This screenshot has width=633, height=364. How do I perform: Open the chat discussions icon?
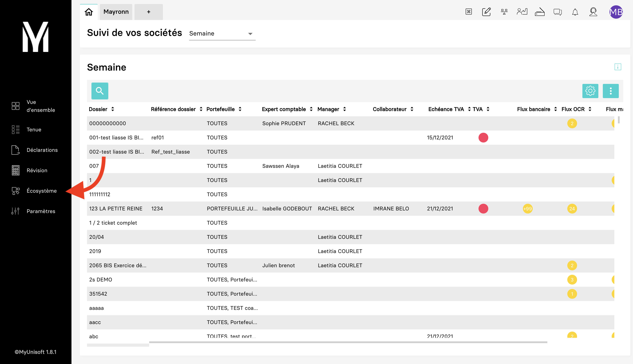click(x=558, y=12)
